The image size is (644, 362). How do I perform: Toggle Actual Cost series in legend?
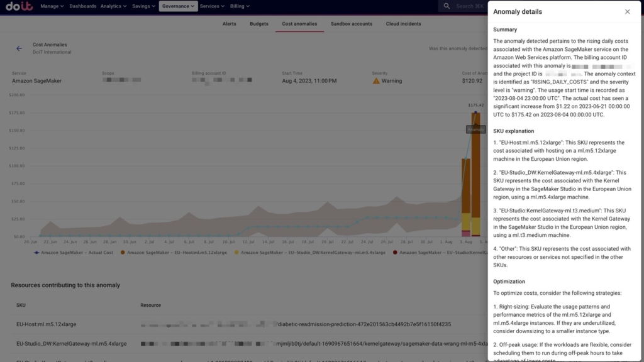point(73,252)
